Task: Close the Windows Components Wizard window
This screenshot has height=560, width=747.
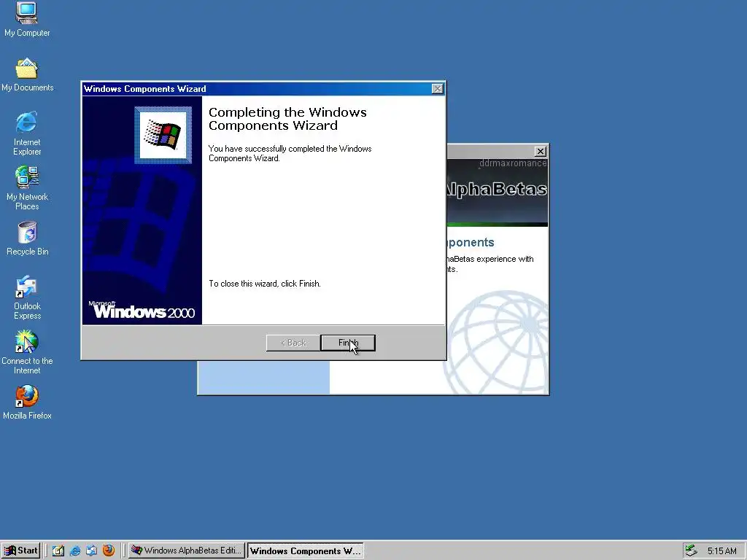Action: (437, 89)
